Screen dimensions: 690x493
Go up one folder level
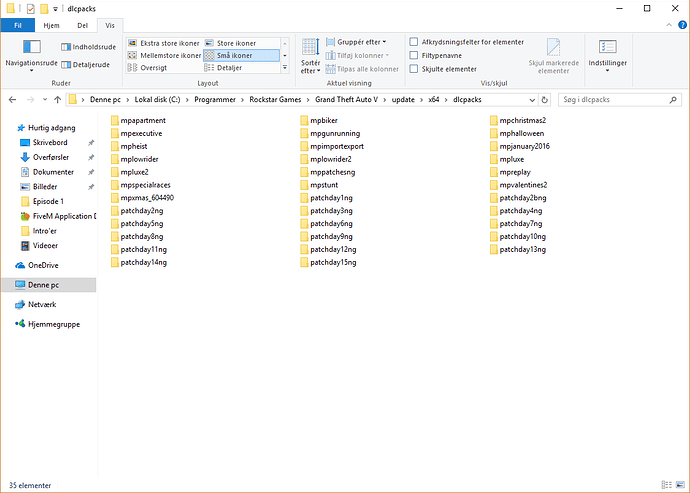[x=58, y=99]
